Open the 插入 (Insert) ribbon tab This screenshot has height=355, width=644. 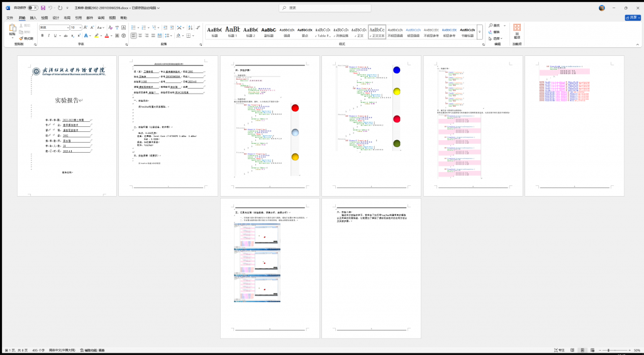click(x=33, y=18)
